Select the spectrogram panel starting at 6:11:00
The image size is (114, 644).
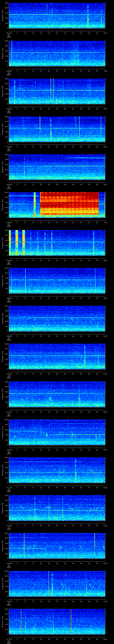57,394
